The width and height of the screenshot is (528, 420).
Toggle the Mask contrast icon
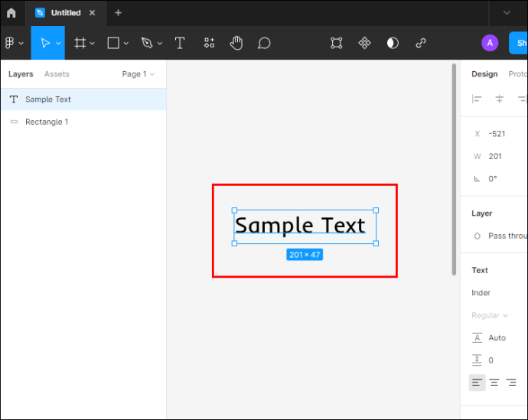[x=393, y=43]
